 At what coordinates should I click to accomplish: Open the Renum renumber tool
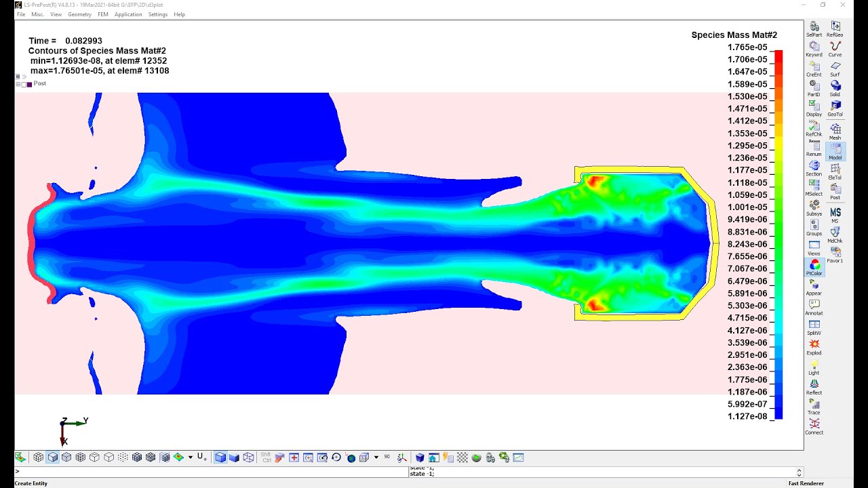(x=814, y=148)
